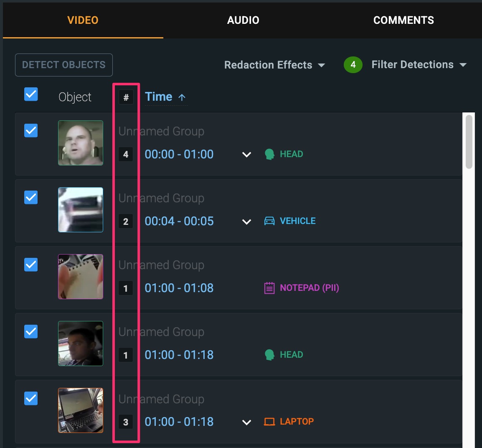Click the VEHICLE car icon
The height and width of the screenshot is (448, 482).
[269, 221]
